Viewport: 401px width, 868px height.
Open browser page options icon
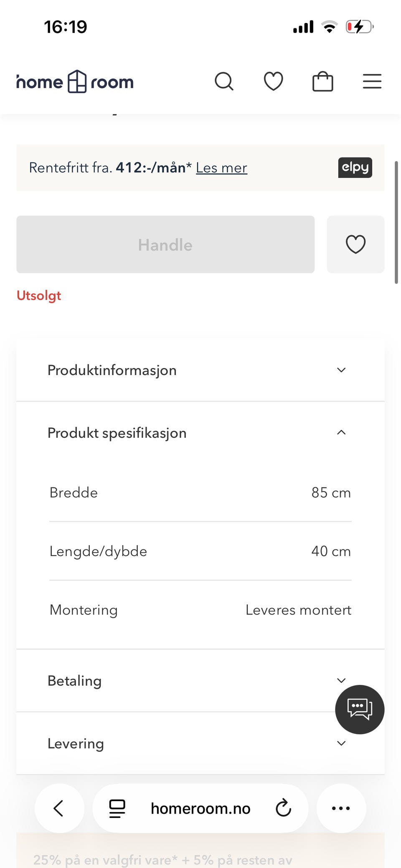pyautogui.click(x=117, y=808)
